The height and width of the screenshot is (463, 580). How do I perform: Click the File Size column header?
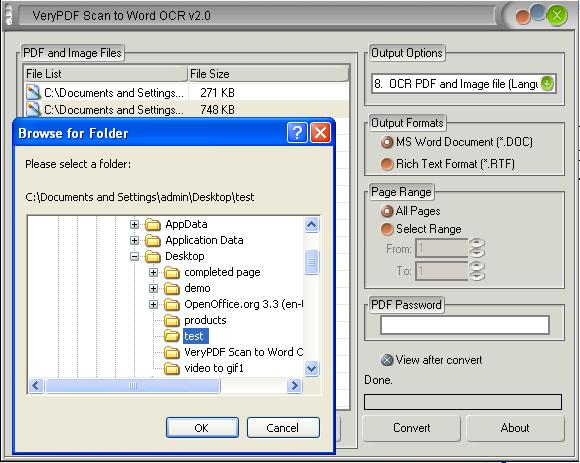[x=268, y=74]
